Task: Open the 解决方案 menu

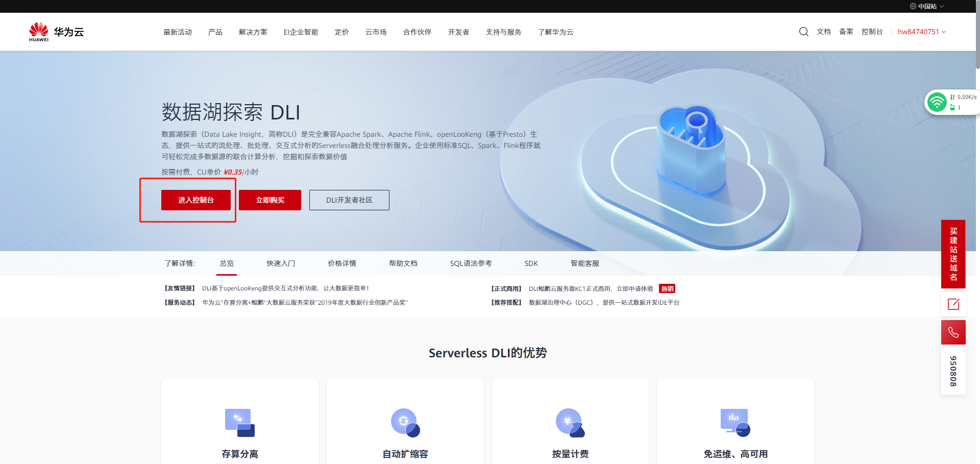Action: pos(253,32)
